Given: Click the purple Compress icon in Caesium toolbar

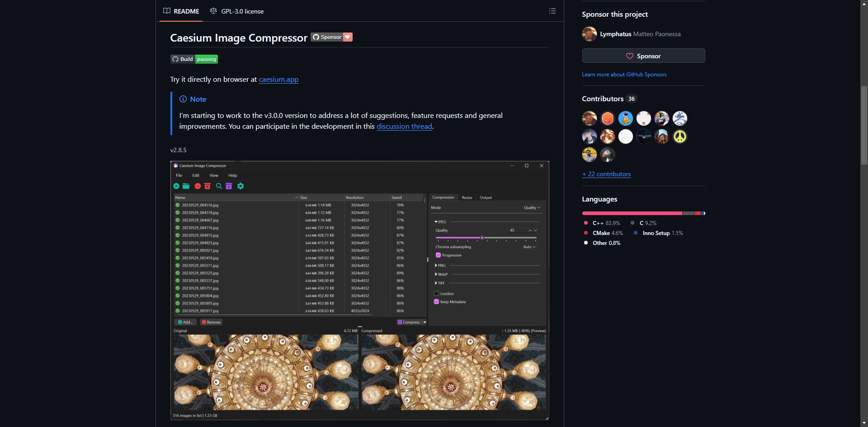Looking at the screenshot, I should point(229,186).
